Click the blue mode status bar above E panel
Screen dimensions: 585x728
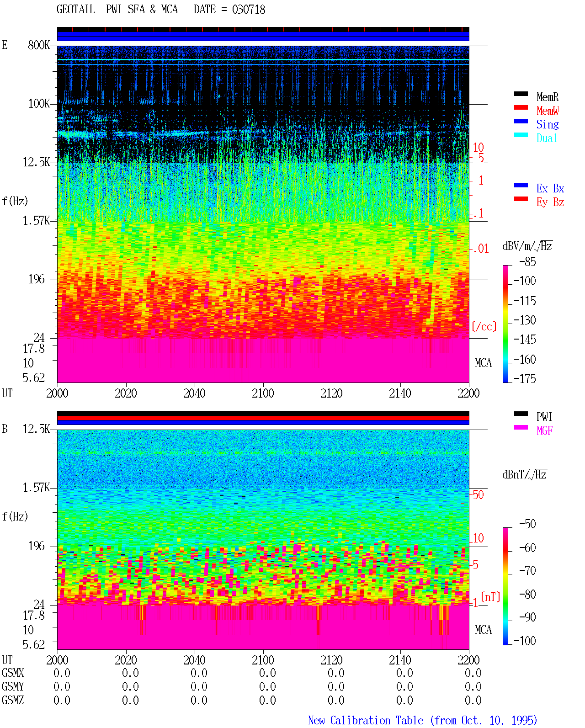pyautogui.click(x=263, y=36)
